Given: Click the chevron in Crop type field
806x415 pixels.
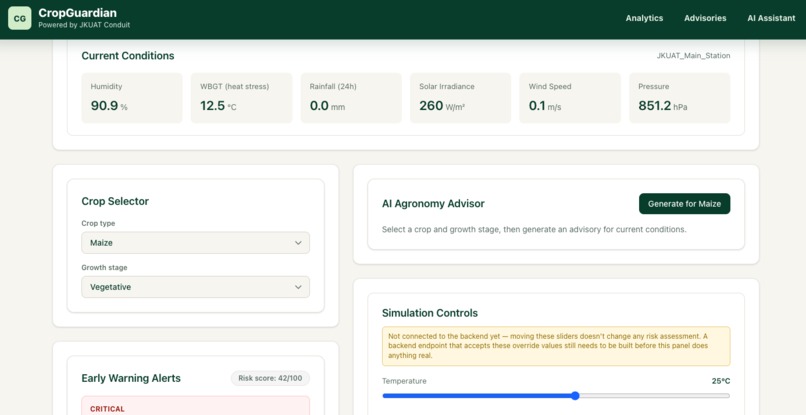Looking at the screenshot, I should (298, 243).
